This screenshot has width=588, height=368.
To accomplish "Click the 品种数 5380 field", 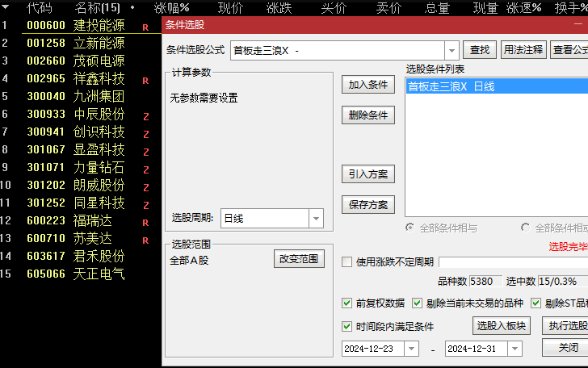I will [x=485, y=281].
